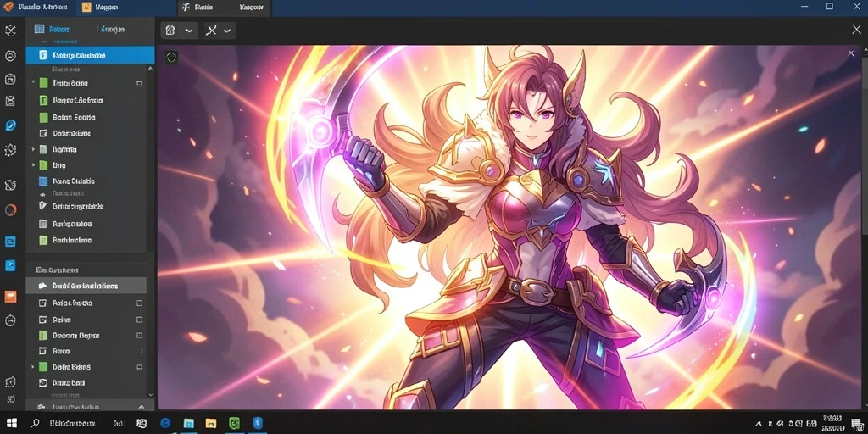The width and height of the screenshot is (868, 434).
Task: Click the blue flag square icon in sidebar
Action: coord(10,265)
